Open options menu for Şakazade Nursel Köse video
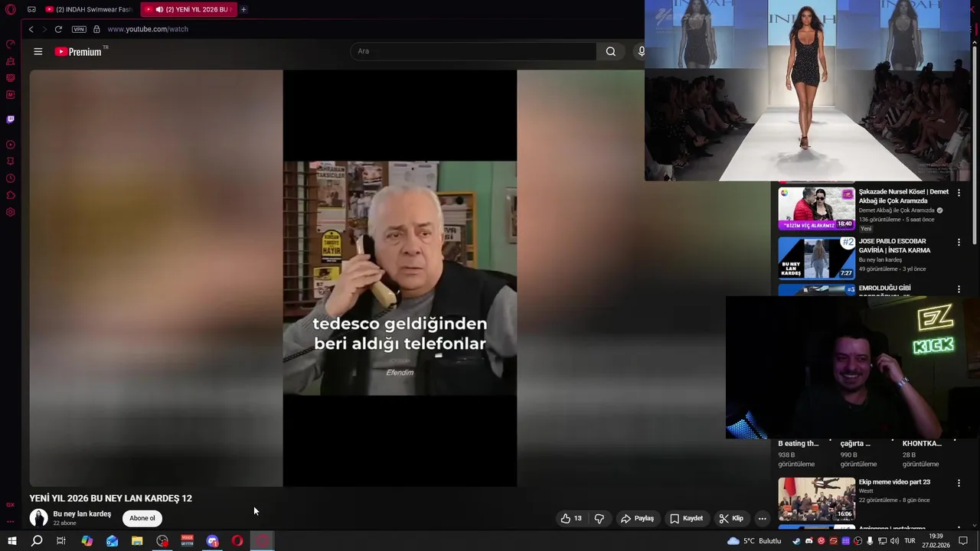The image size is (980, 551). (x=959, y=193)
